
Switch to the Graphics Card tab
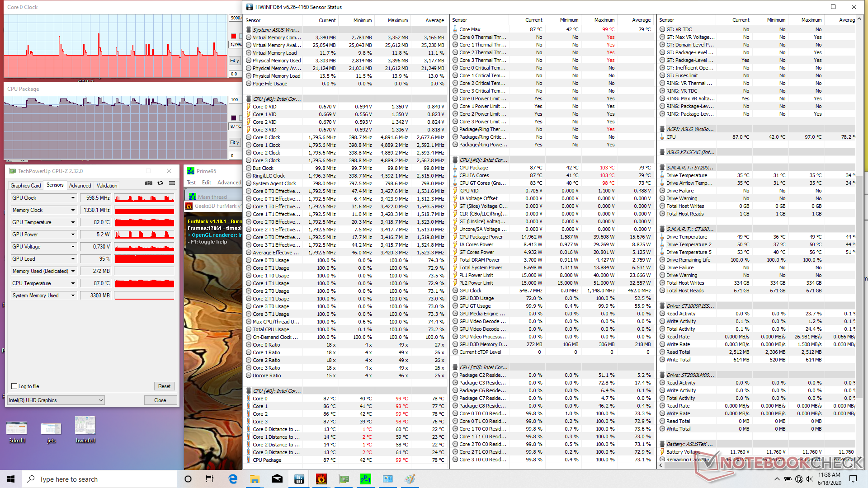coord(26,186)
